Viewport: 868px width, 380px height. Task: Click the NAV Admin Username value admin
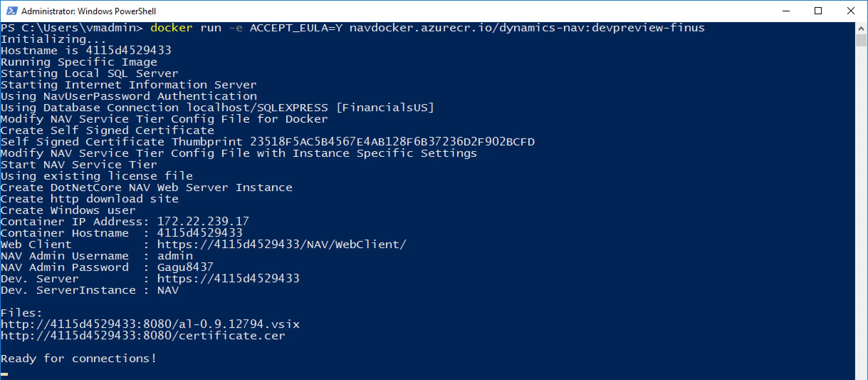[175, 256]
